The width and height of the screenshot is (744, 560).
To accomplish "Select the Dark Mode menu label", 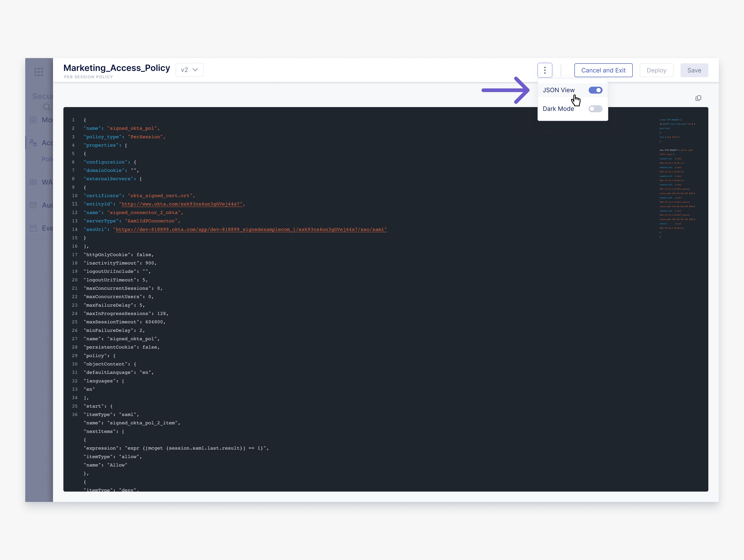I will pyautogui.click(x=558, y=109).
